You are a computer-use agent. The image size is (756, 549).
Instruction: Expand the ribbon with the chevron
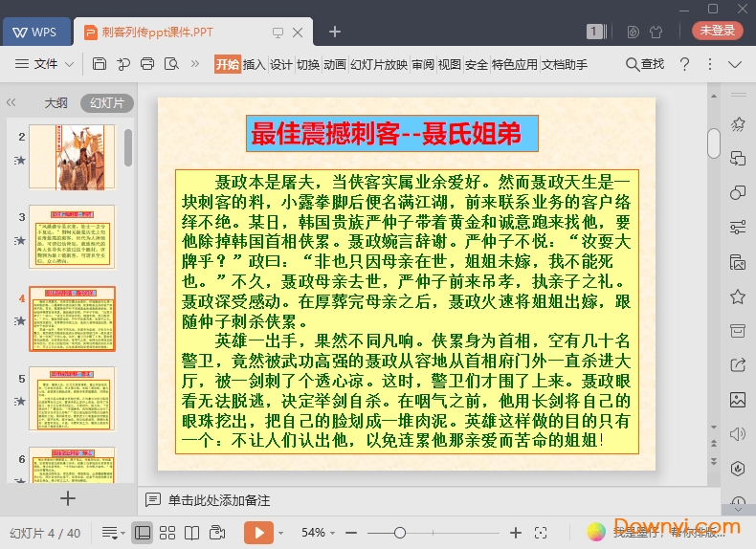(734, 64)
